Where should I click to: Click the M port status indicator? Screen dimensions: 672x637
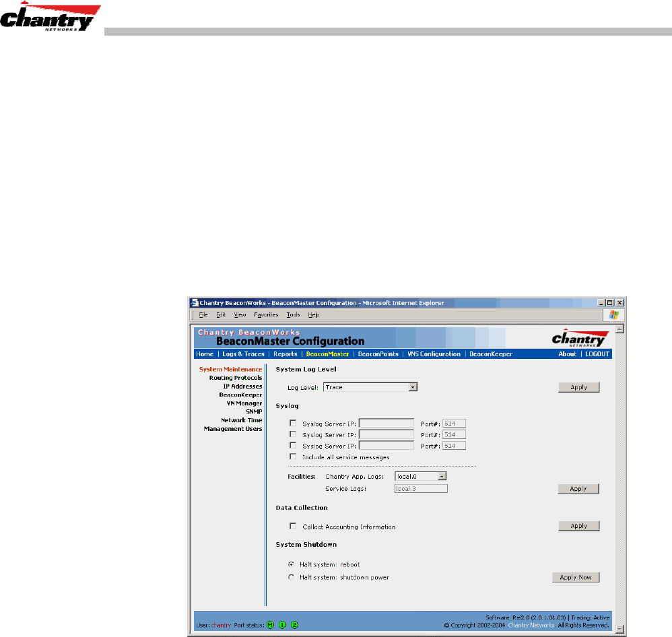[x=271, y=625]
